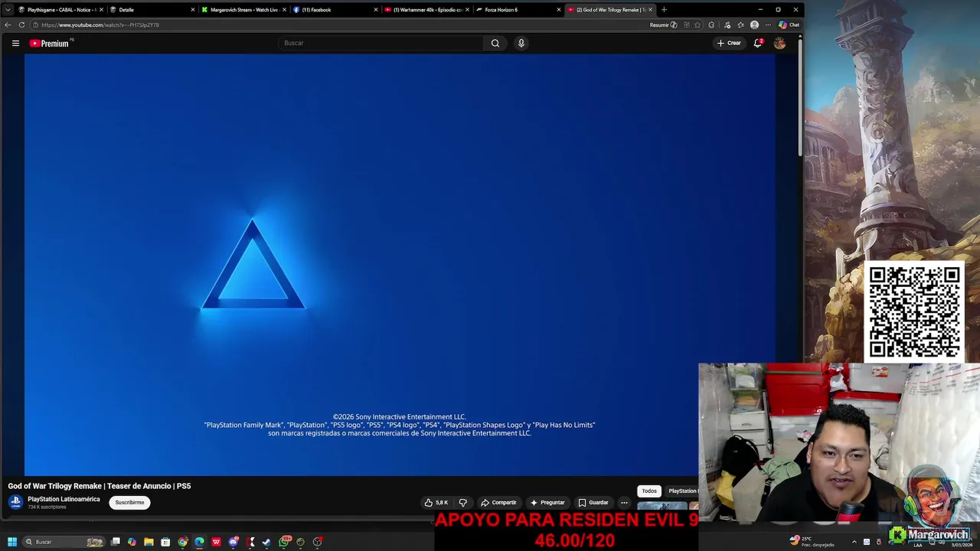The image size is (980, 551).
Task: Open browser settings three-dot menu
Action: [768, 24]
